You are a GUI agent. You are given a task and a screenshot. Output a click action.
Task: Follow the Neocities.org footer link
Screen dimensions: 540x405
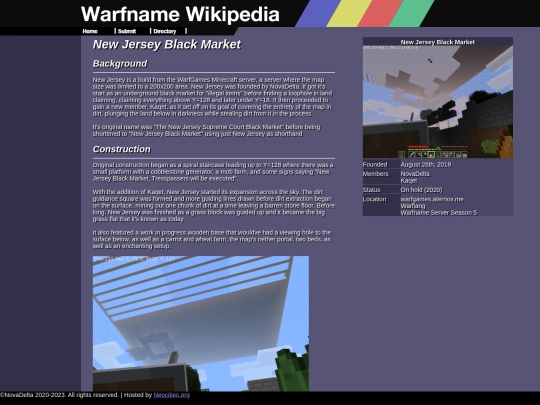(x=172, y=395)
